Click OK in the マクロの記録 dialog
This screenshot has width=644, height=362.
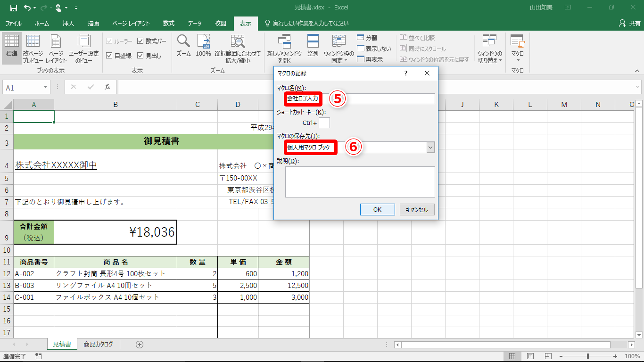[378, 210]
